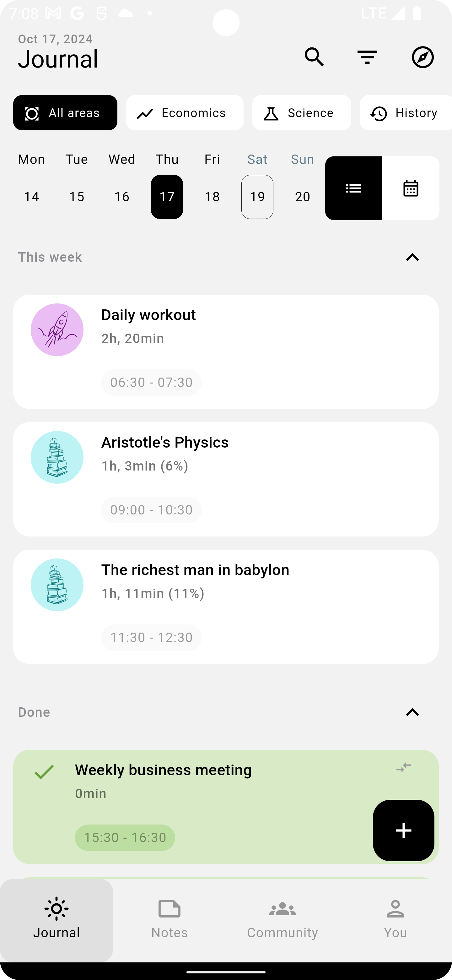452x980 pixels.
Task: Open the Community tab
Action: click(x=282, y=919)
